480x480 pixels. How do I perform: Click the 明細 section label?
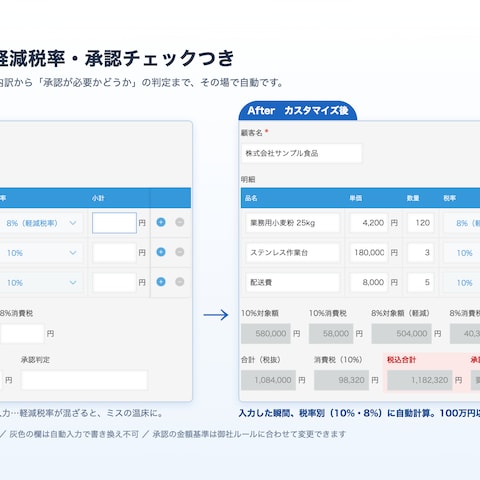(248, 180)
